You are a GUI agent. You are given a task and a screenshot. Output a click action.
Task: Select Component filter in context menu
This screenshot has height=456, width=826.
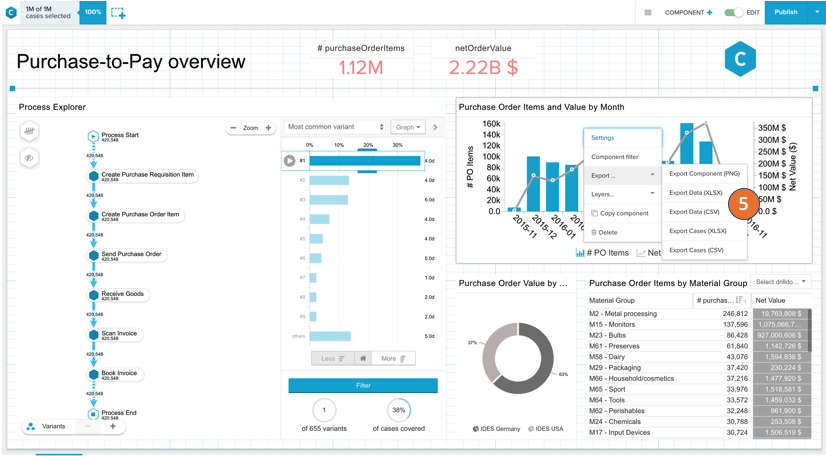615,157
